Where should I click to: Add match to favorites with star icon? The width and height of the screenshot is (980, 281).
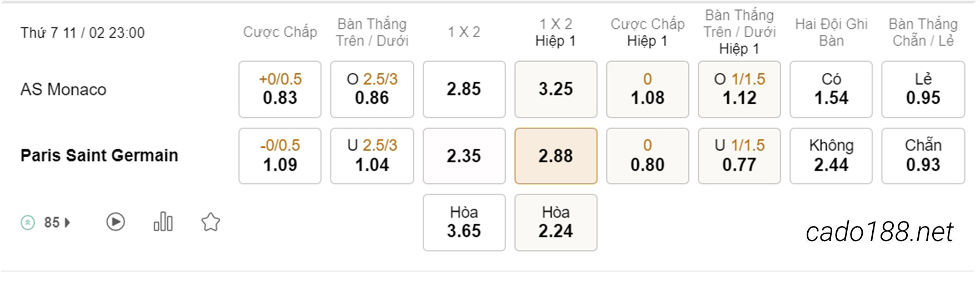tap(211, 222)
